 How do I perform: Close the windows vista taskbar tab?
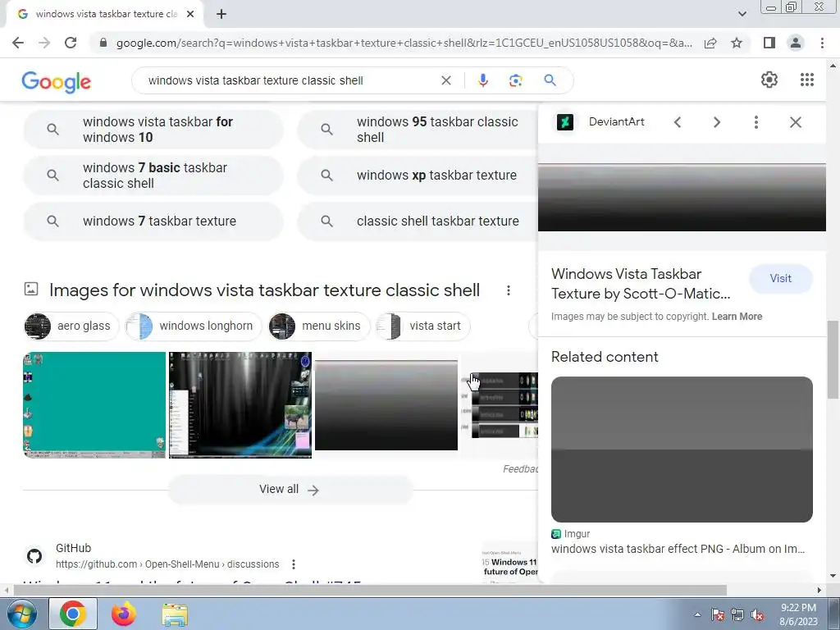pos(190,14)
